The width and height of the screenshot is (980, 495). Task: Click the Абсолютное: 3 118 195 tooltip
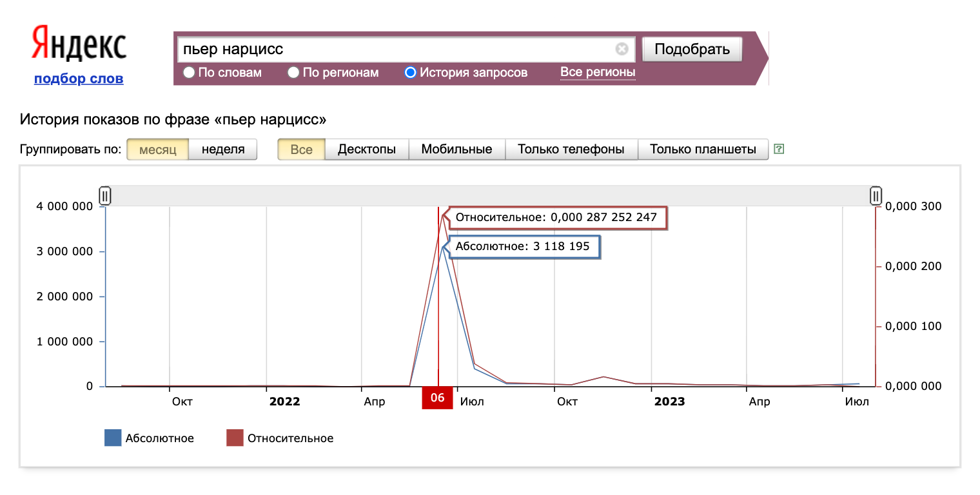pyautogui.click(x=524, y=247)
